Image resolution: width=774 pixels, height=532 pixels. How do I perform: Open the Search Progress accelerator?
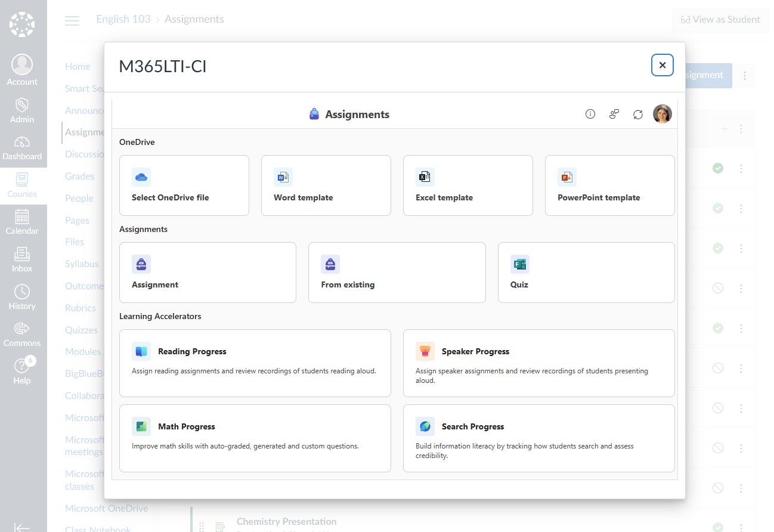[539, 438]
